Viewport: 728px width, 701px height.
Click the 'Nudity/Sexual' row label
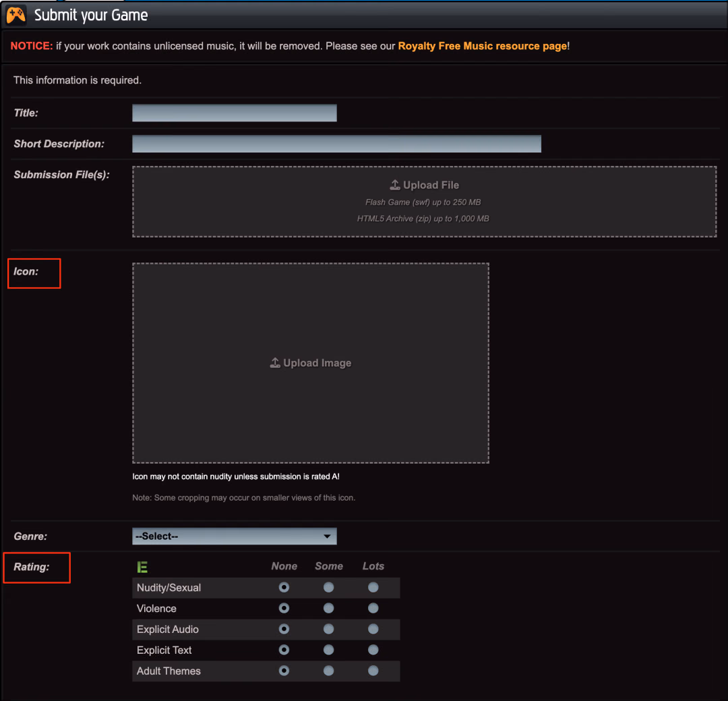(x=169, y=588)
